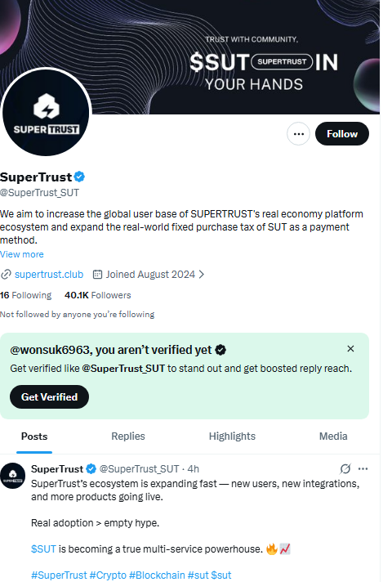Viewport: 392px width, 582px height.
Task: Select the Media tab
Action: (333, 437)
